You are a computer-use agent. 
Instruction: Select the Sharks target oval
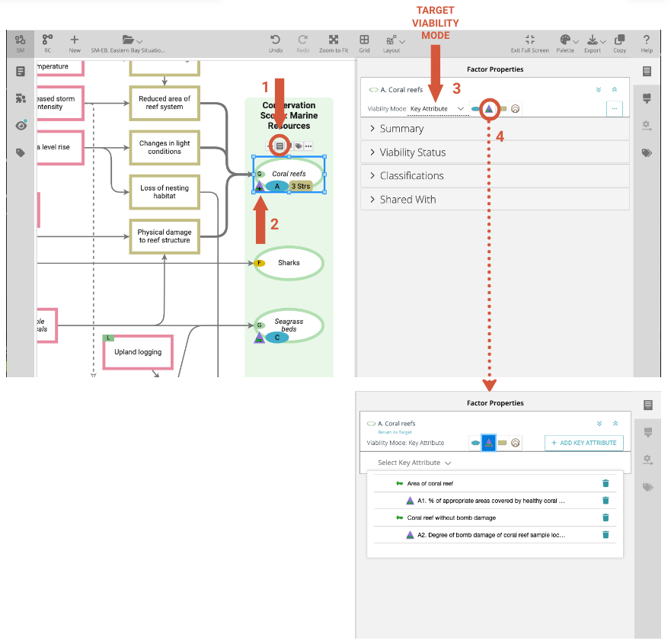(x=289, y=263)
